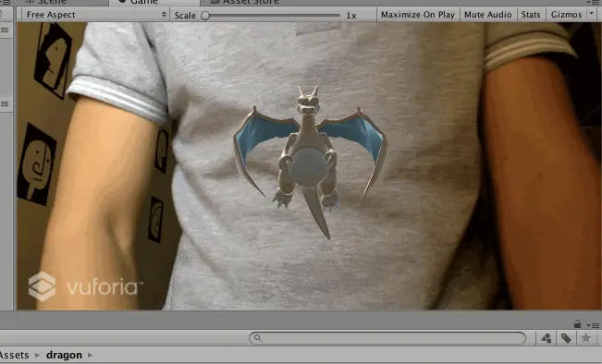Toggle the Project panel lock icon
This screenshot has width=602, height=364.
577,323
